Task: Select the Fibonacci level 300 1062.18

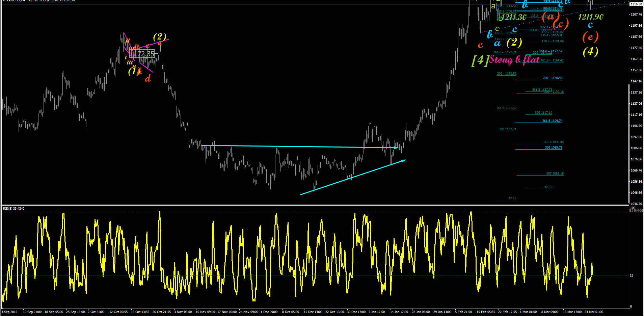Action: [555, 174]
